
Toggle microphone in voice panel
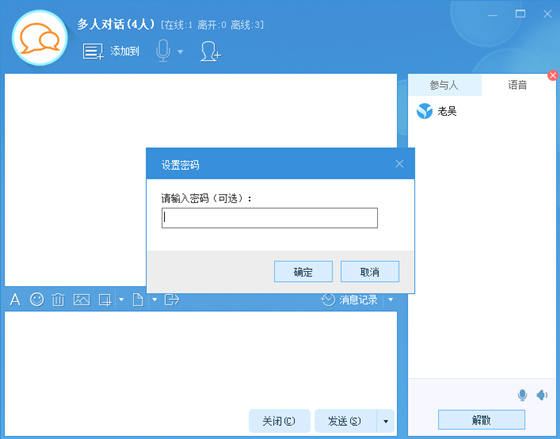(522, 395)
